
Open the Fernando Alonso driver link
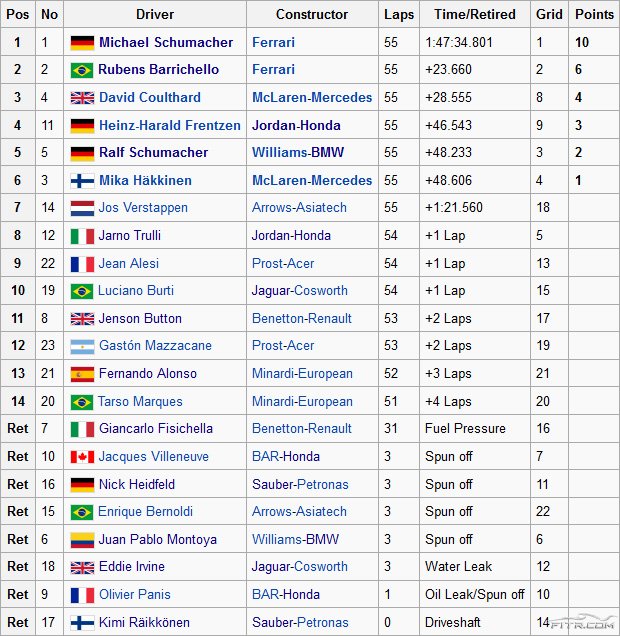point(148,374)
